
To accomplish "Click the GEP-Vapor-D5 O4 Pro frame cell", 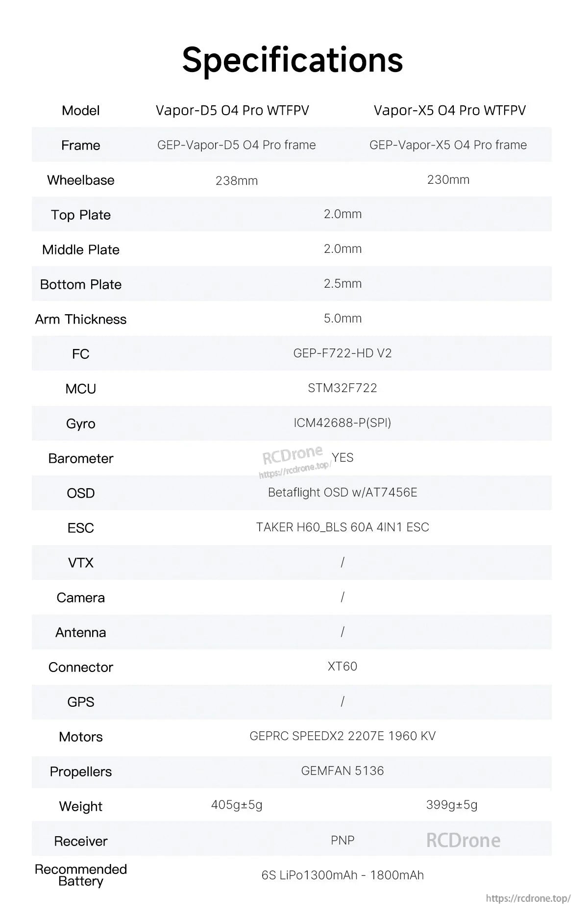I will tap(236, 145).
